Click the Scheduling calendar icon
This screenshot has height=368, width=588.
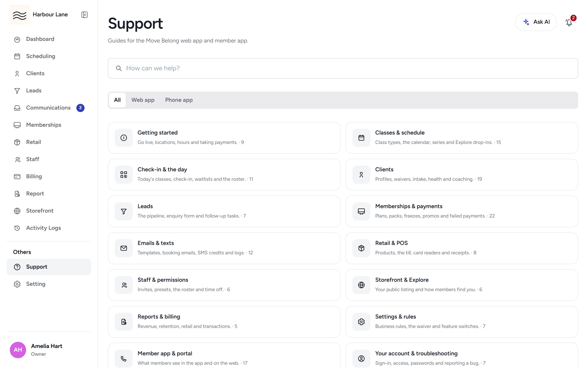tap(17, 56)
